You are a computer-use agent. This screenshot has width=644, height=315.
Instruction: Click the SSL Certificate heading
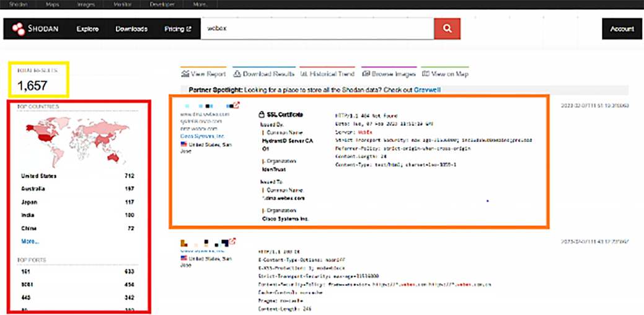[x=285, y=115]
